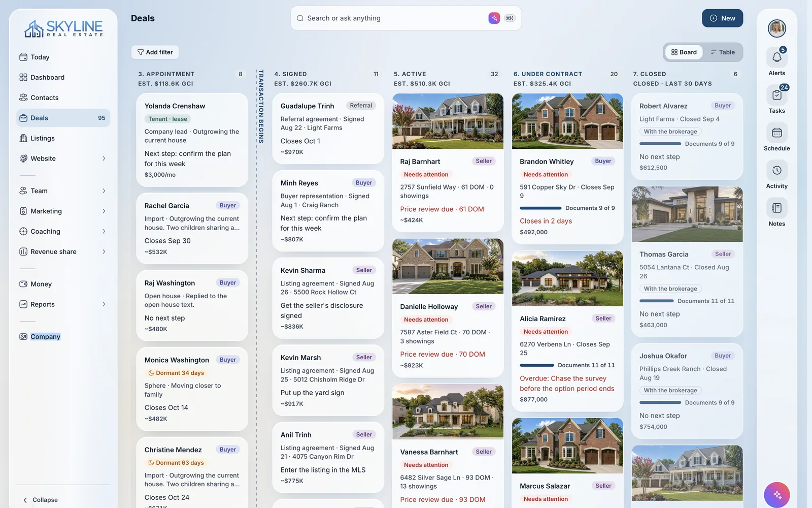Open the Tasks panel icon
The height and width of the screenshot is (508, 812).
coord(776,95)
